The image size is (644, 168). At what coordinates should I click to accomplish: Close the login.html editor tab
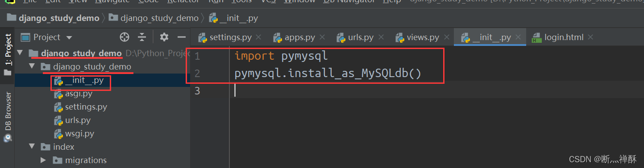[x=590, y=37]
